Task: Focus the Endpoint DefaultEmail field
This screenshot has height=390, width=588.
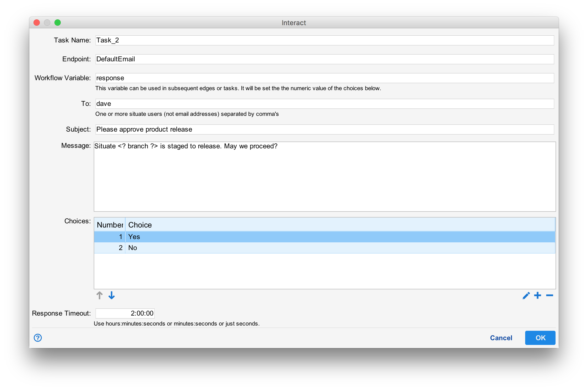Action: (x=324, y=59)
